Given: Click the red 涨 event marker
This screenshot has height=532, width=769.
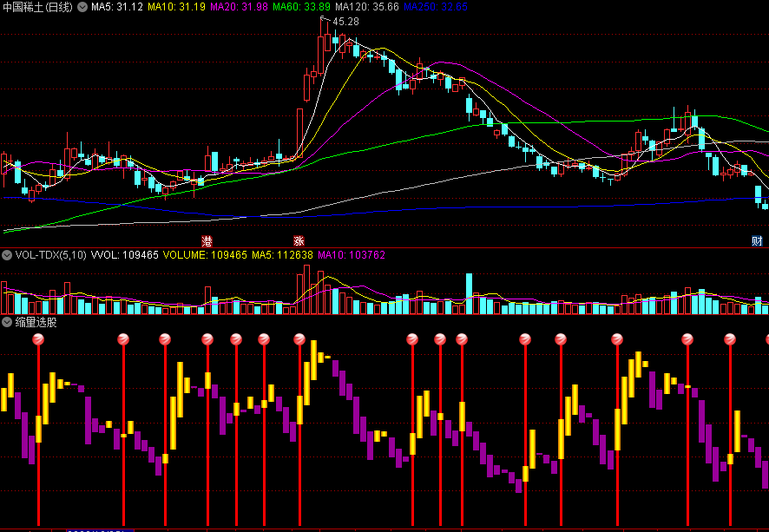Looking at the screenshot, I should coord(299,240).
